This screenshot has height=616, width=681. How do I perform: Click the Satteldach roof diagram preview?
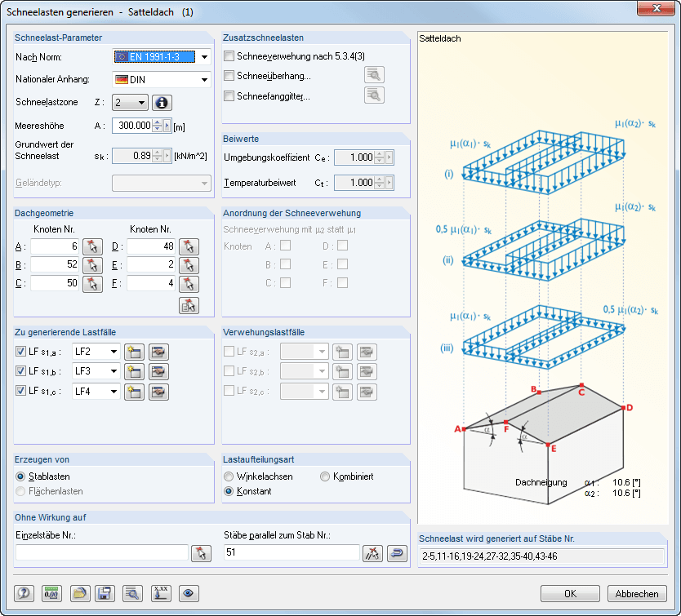tap(543, 278)
